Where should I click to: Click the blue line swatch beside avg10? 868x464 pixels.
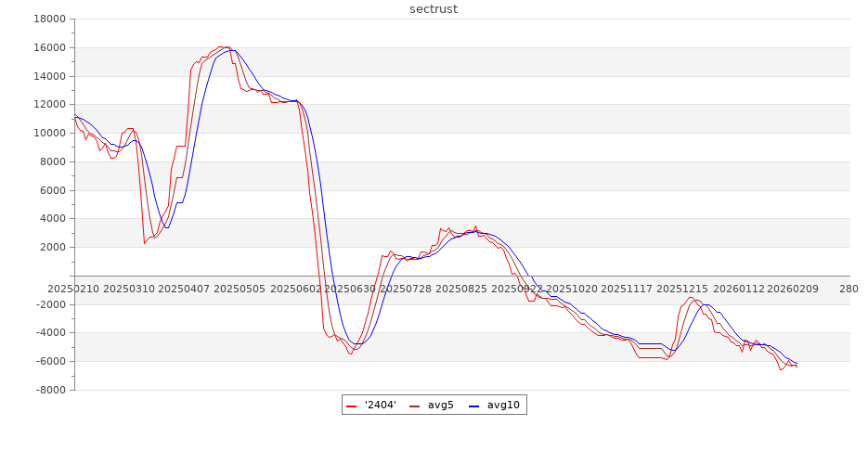coord(474,406)
